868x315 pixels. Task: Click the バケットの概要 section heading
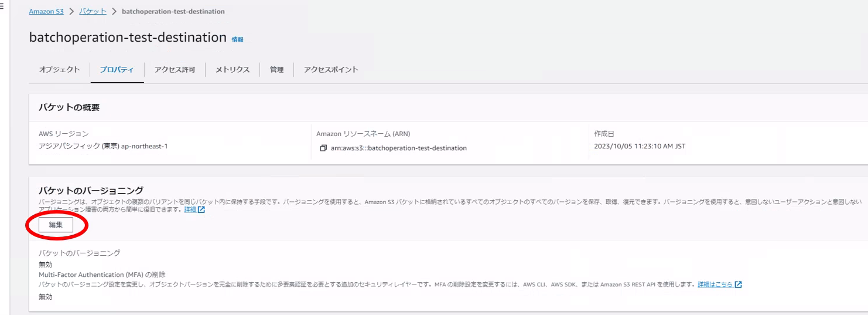[69, 107]
